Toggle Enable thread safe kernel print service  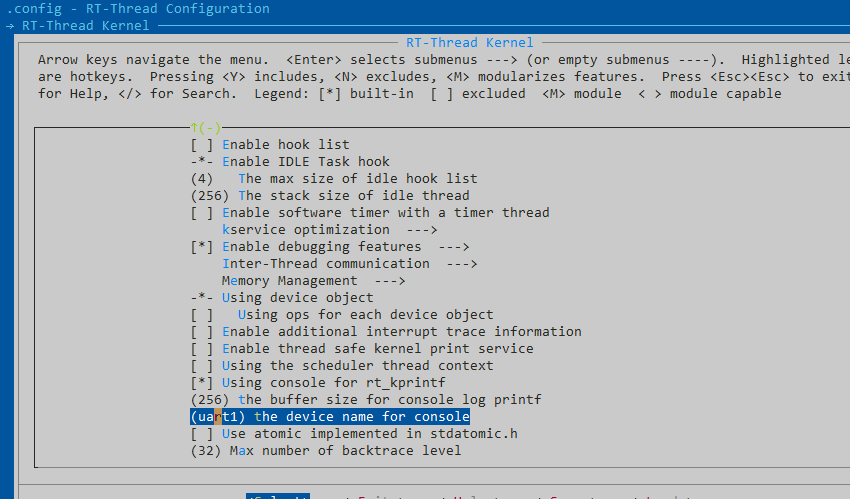point(202,348)
